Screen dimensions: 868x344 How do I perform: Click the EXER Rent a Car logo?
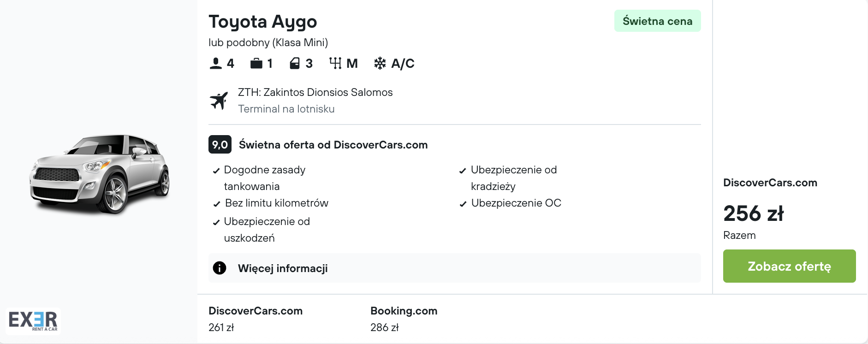[33, 320]
